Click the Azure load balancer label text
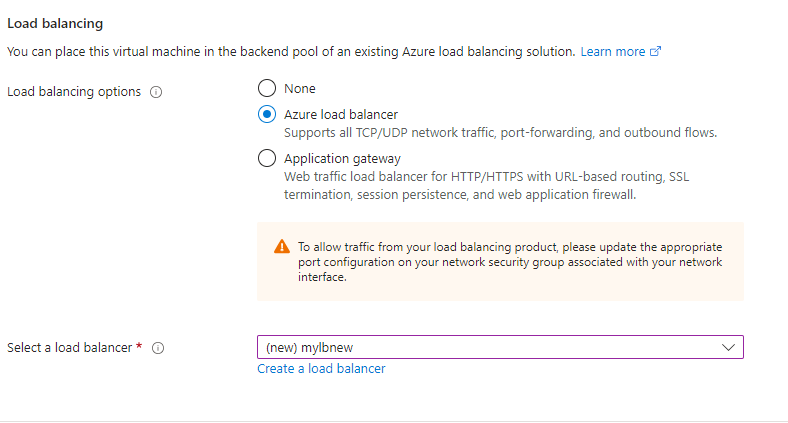The width and height of the screenshot is (788, 423). tap(341, 114)
